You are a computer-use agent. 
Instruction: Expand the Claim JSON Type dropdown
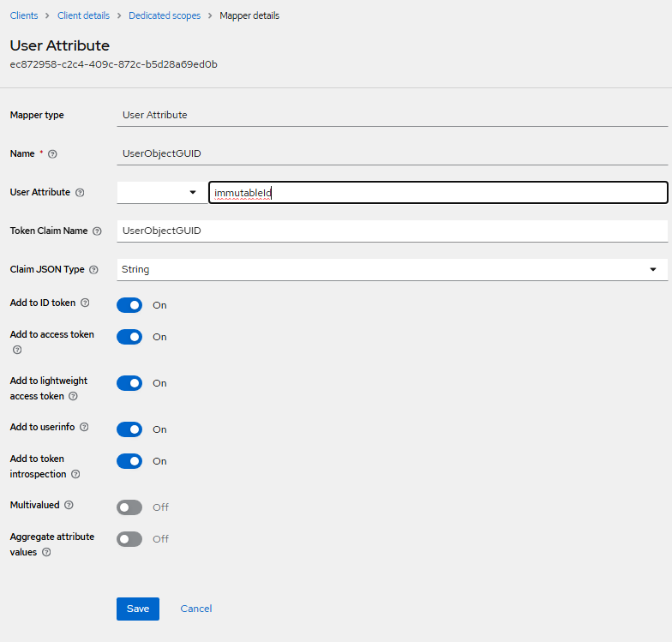click(x=653, y=269)
